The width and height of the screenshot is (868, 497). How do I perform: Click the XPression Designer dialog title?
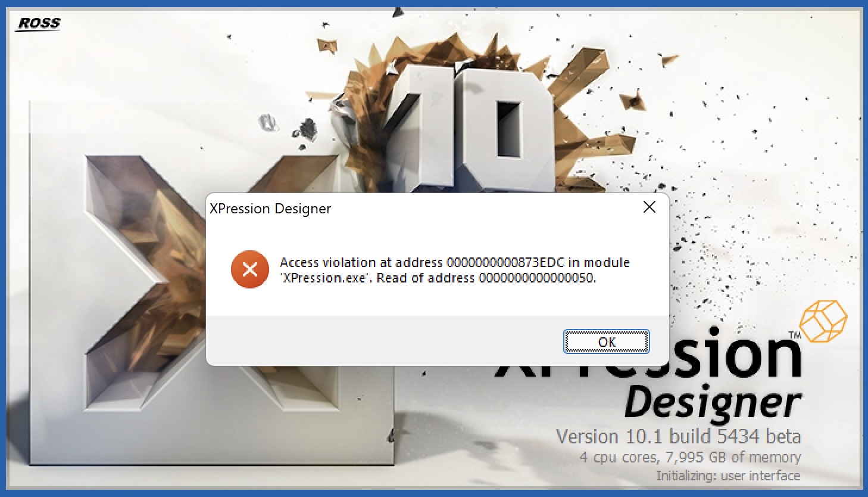(270, 209)
